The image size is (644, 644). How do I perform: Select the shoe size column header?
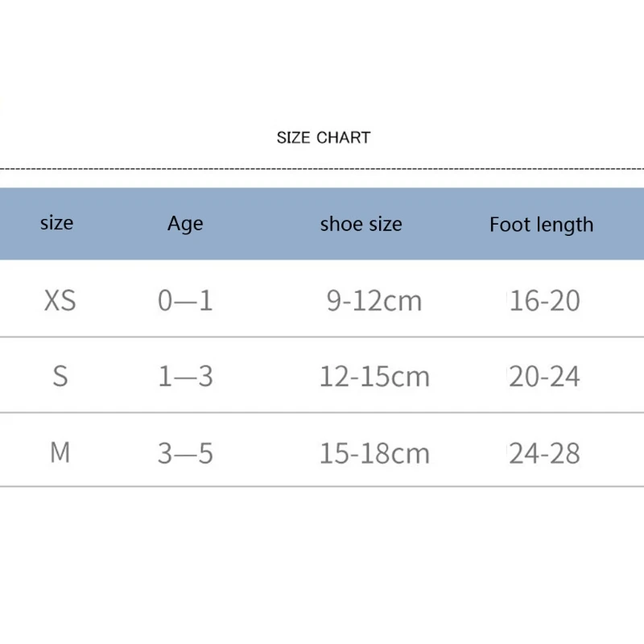(x=361, y=224)
